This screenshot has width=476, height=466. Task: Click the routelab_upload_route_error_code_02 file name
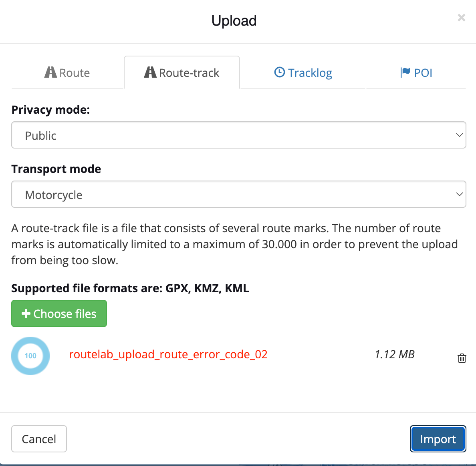point(168,355)
